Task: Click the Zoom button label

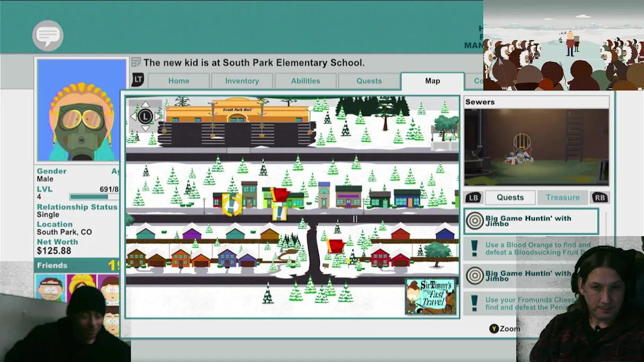Action: [510, 328]
